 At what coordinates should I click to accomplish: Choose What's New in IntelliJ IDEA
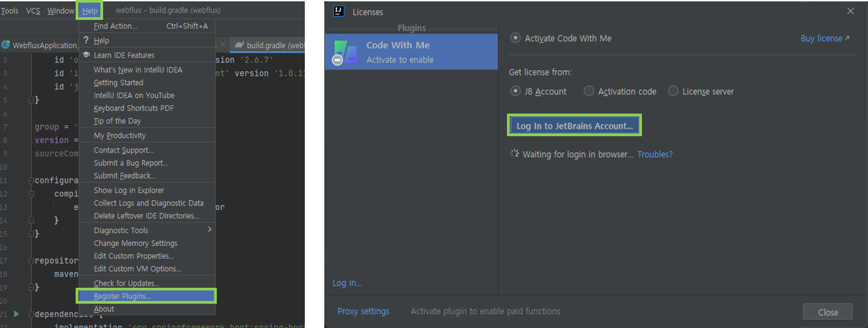pos(147,70)
